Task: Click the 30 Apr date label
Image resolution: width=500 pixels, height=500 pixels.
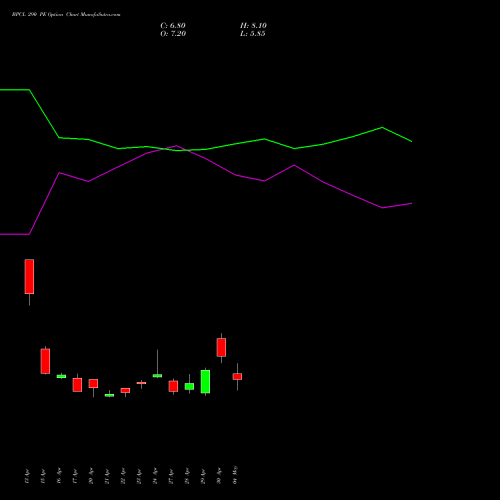Action: coord(219,476)
